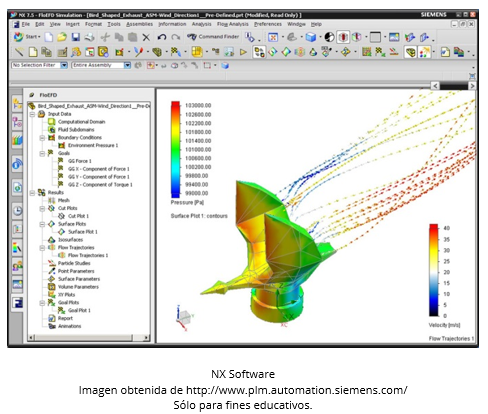Image resolution: width=488 pixels, height=414 pixels.
Task: Open the clock History tab in the resource bar
Action: click(x=17, y=211)
